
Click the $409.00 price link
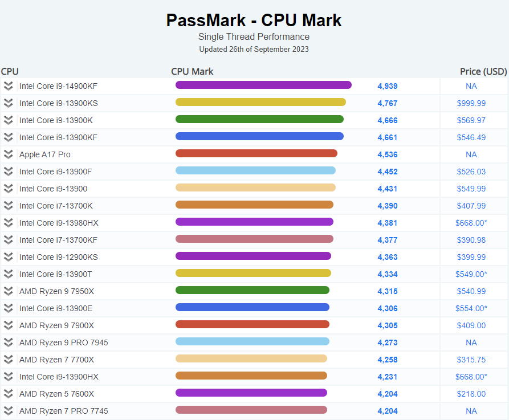click(x=471, y=325)
